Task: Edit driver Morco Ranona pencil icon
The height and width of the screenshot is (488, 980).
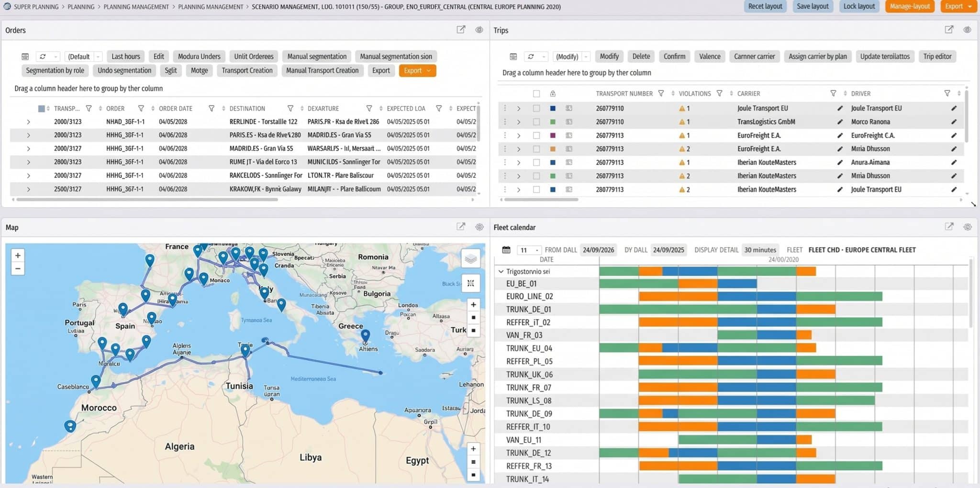Action: point(954,122)
